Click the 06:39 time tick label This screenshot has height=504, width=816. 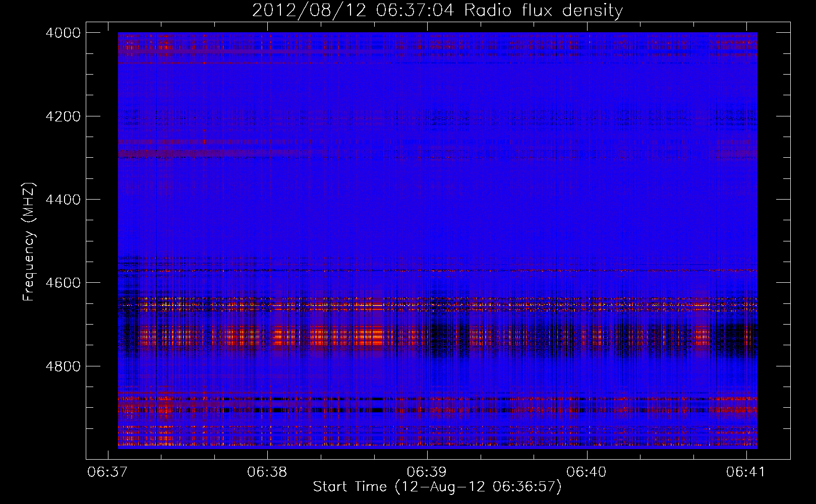427,472
